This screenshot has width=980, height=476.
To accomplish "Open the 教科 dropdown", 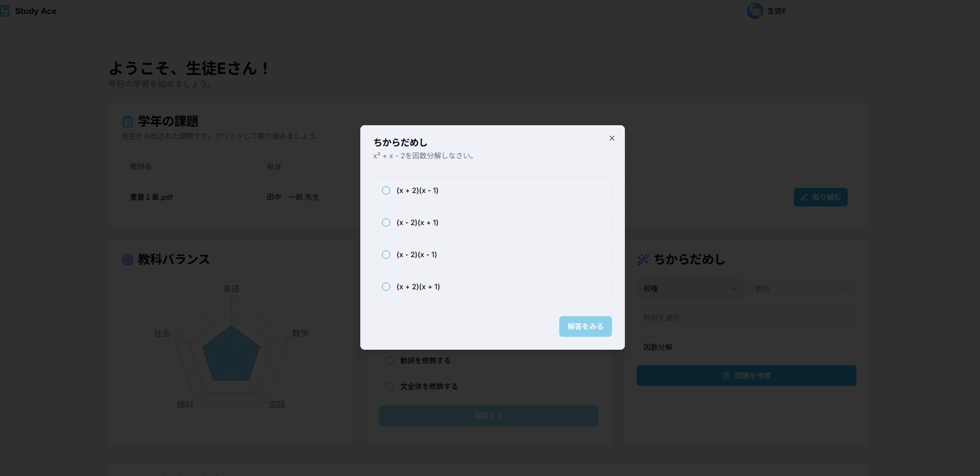I will tap(801, 289).
